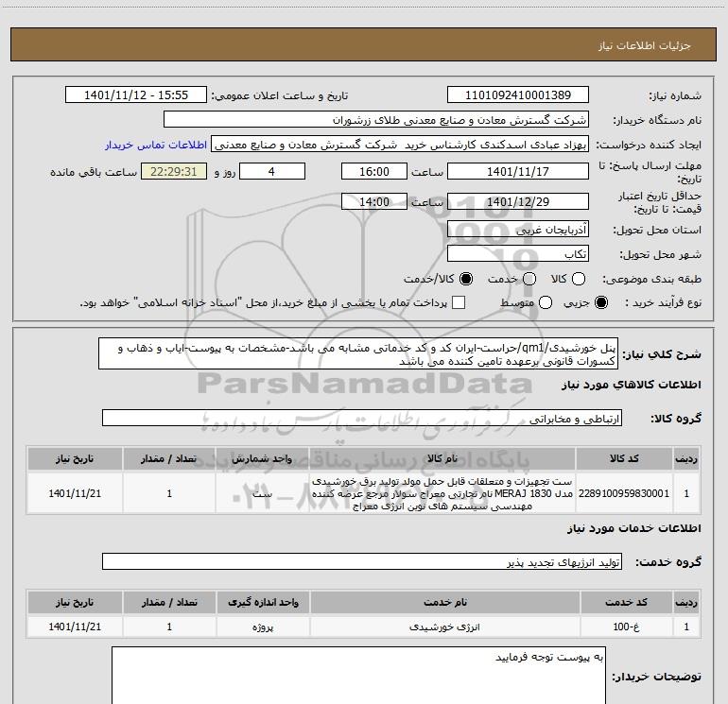Click the need date 1401/11/21 in the services table
The image size is (728, 704).
point(75,627)
